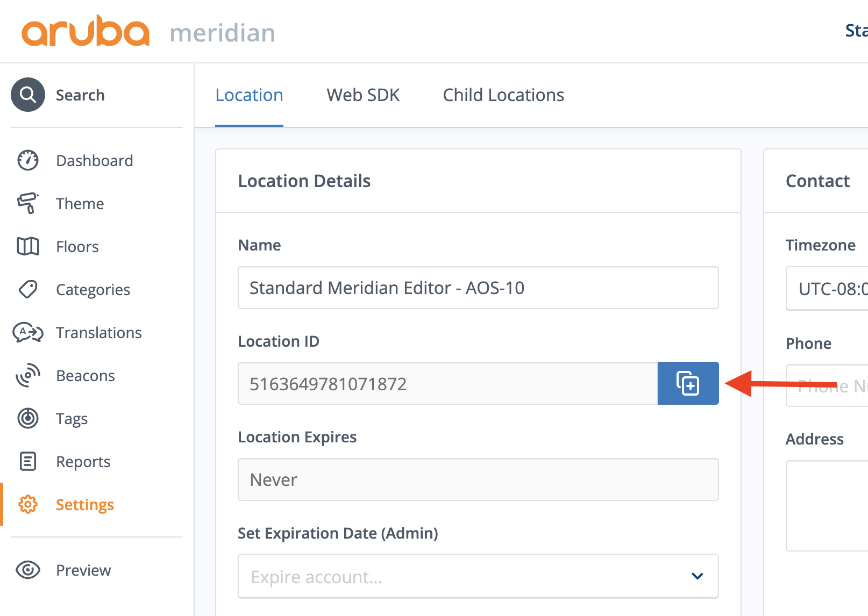
Task: Switch to the Location tab
Action: coord(249,95)
